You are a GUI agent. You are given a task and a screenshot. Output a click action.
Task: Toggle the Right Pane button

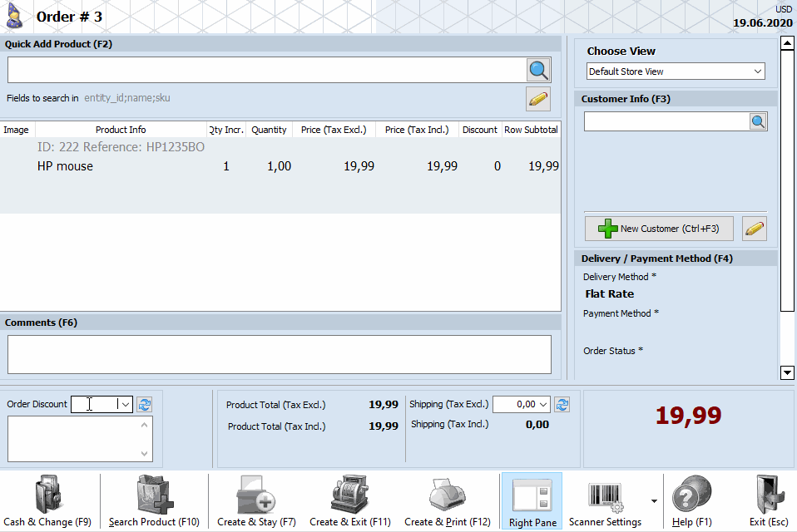(532, 501)
